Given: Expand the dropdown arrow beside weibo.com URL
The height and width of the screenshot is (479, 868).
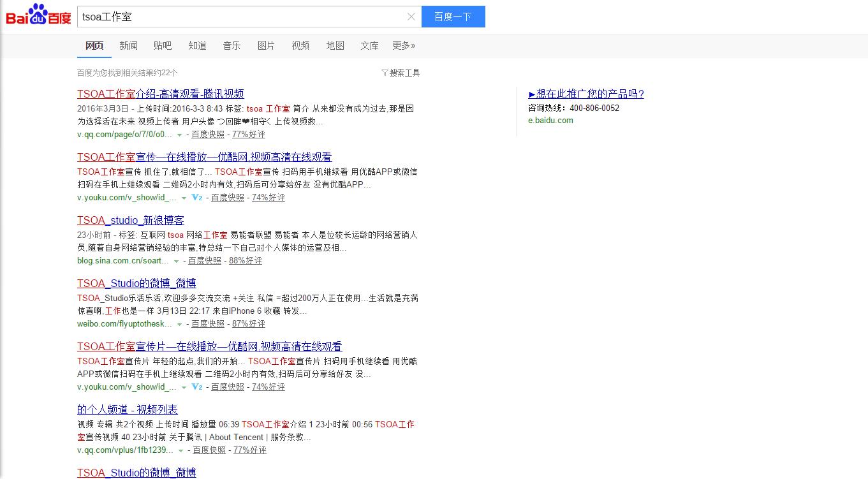Looking at the screenshot, I should tap(179, 325).
